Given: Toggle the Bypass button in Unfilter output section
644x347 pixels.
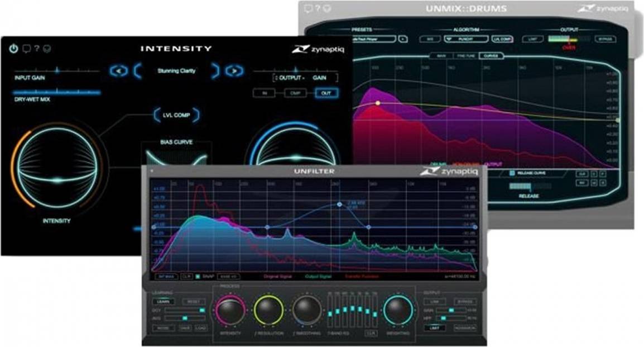Looking at the screenshot, I should [465, 301].
